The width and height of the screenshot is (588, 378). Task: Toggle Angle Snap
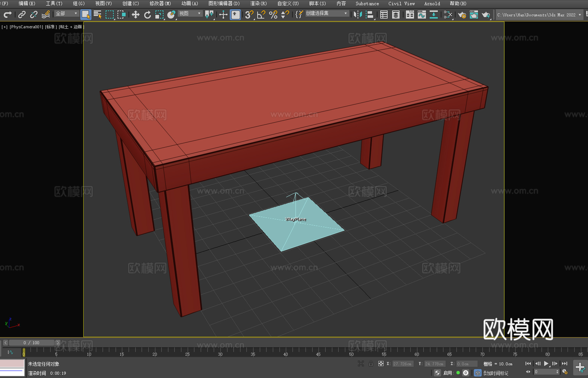click(x=261, y=14)
